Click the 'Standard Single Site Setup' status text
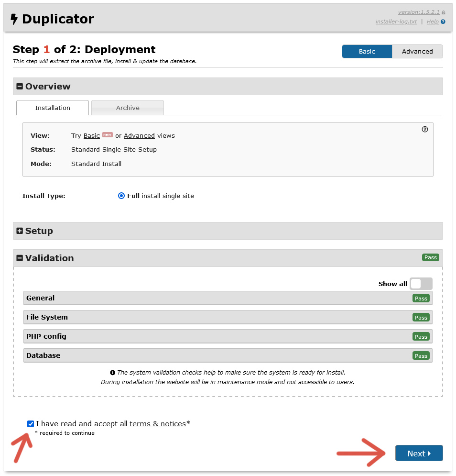Screen dimensions: 456x476 click(x=114, y=150)
